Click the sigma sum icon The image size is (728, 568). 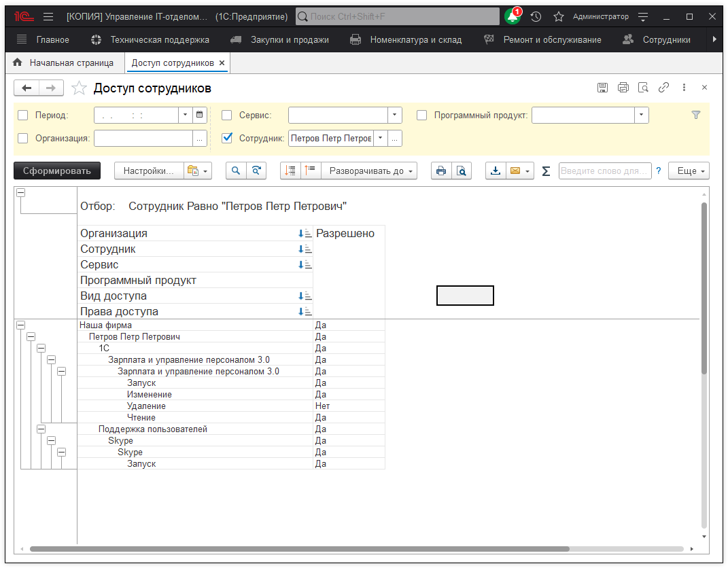click(546, 171)
